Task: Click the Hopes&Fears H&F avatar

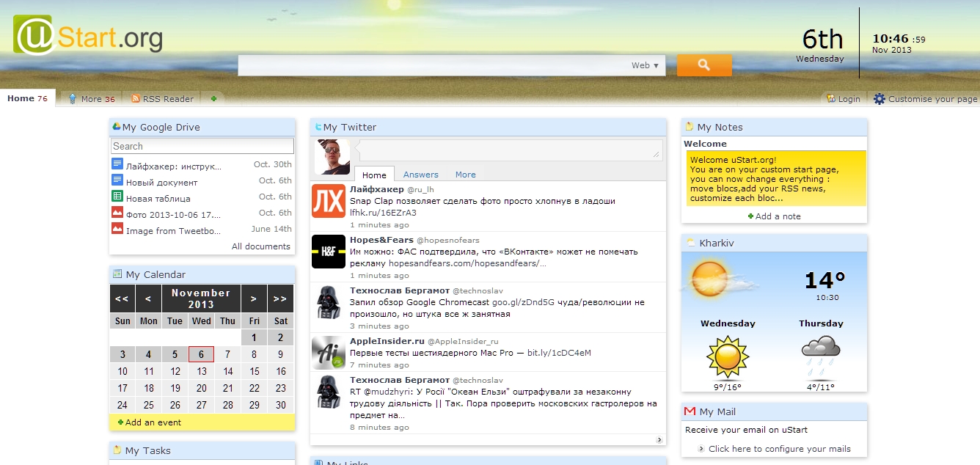Action: (329, 252)
